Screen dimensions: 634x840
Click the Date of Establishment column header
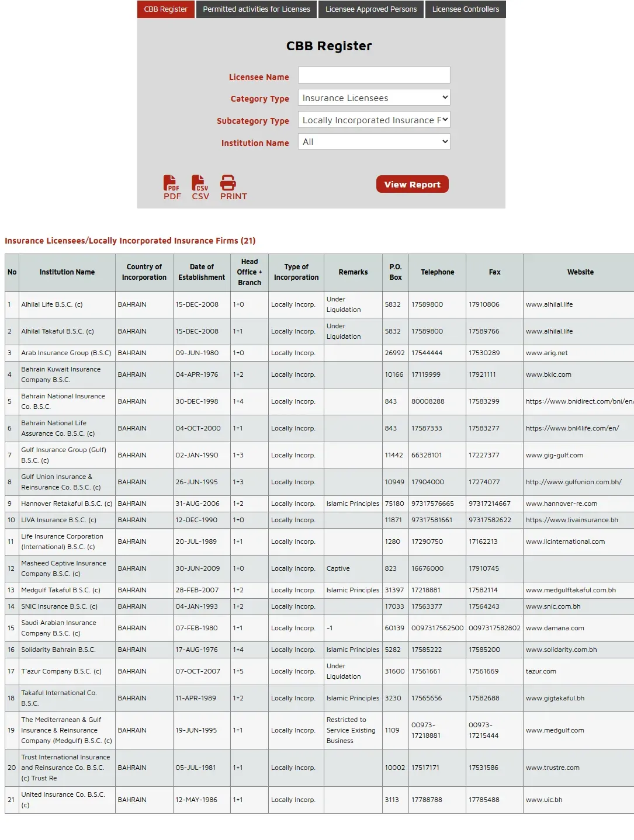click(x=202, y=272)
